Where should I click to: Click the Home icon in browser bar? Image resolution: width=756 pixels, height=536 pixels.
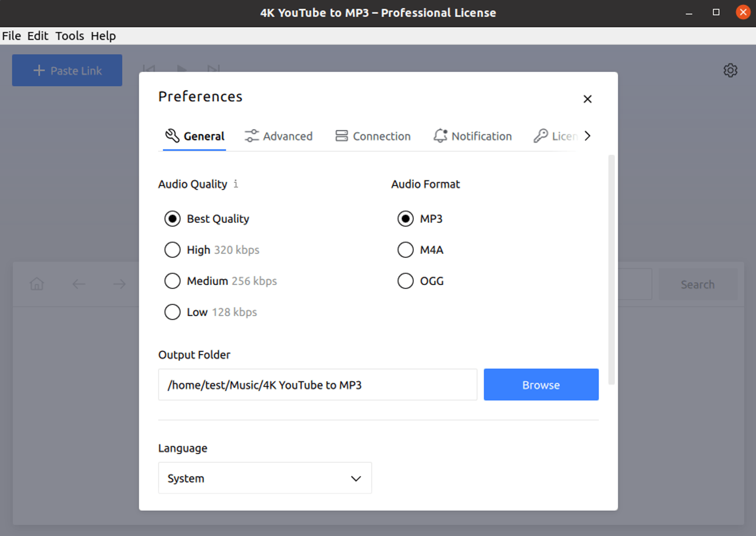pyautogui.click(x=37, y=284)
